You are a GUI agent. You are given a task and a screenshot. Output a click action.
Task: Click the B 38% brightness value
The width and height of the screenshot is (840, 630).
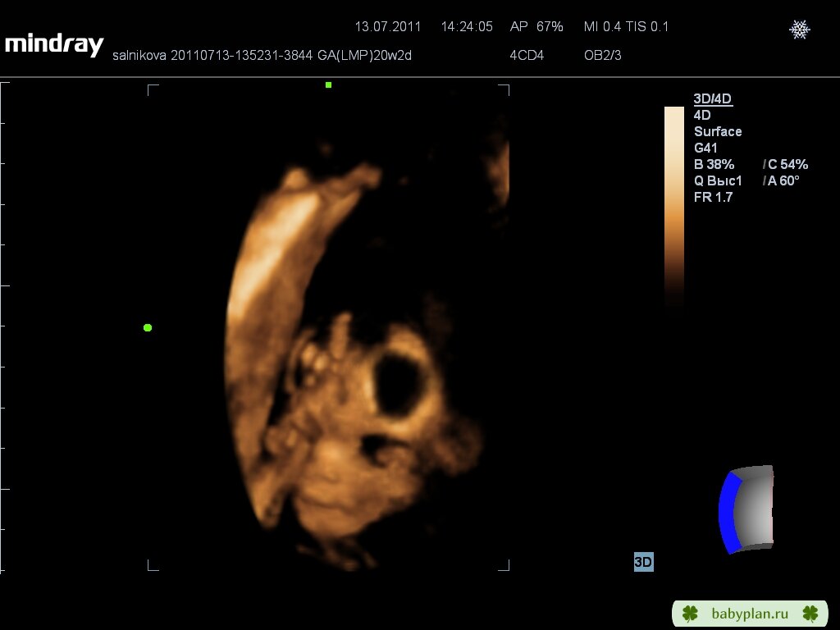pyautogui.click(x=714, y=164)
